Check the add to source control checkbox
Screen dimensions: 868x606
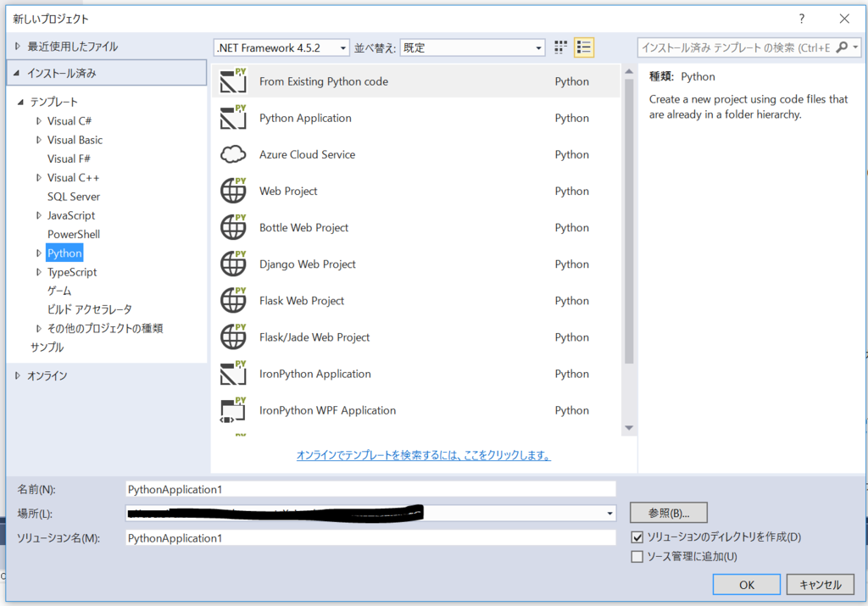[637, 556]
